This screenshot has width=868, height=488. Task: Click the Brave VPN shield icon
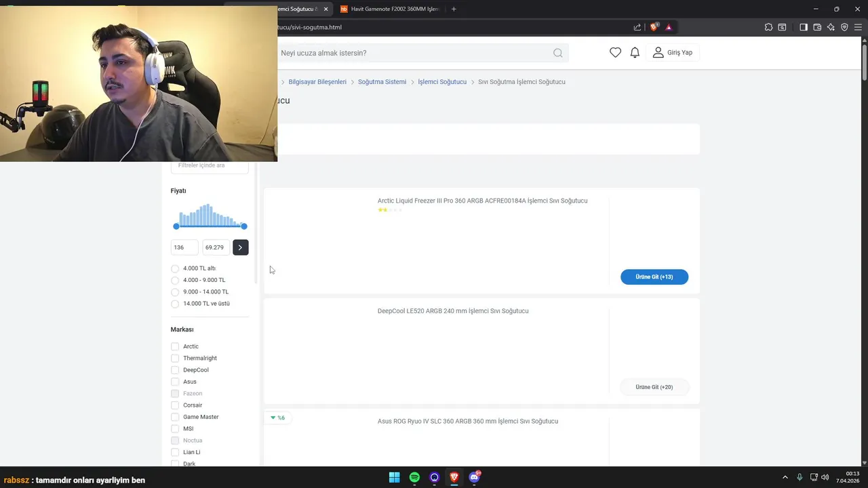click(844, 27)
